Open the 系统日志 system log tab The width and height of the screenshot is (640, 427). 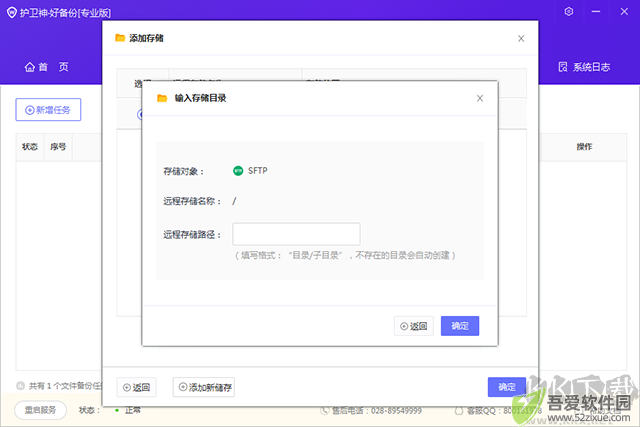pos(584,67)
